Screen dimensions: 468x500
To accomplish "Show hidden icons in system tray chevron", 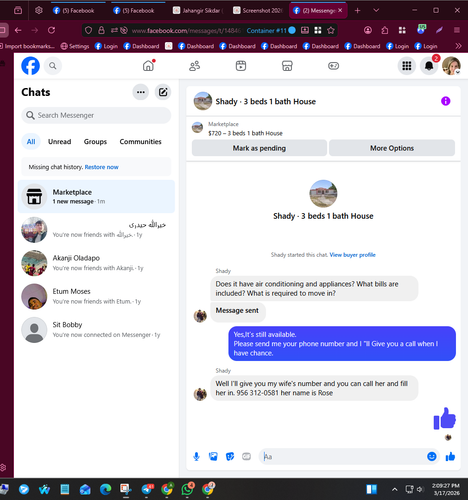I will pyautogui.click(x=395, y=489).
